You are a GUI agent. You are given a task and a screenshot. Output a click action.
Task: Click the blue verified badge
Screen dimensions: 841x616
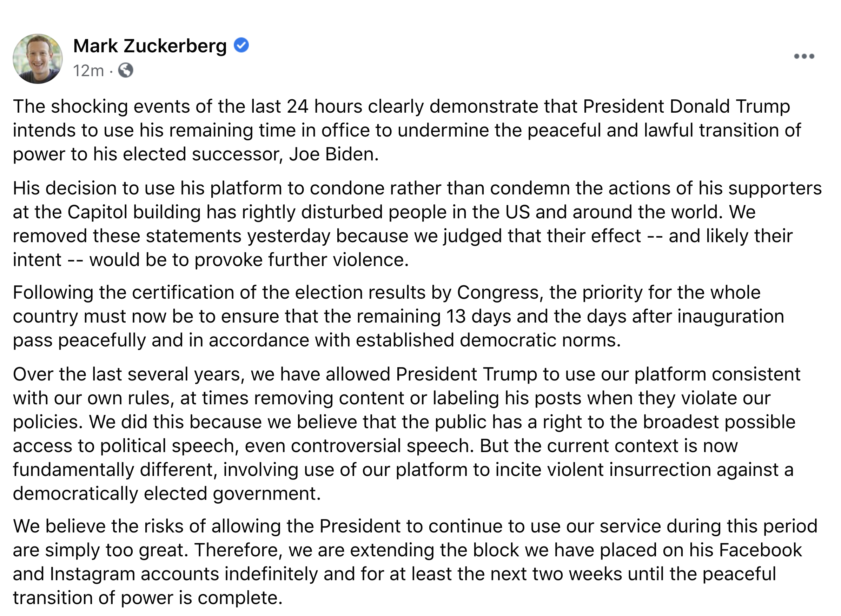(x=241, y=45)
